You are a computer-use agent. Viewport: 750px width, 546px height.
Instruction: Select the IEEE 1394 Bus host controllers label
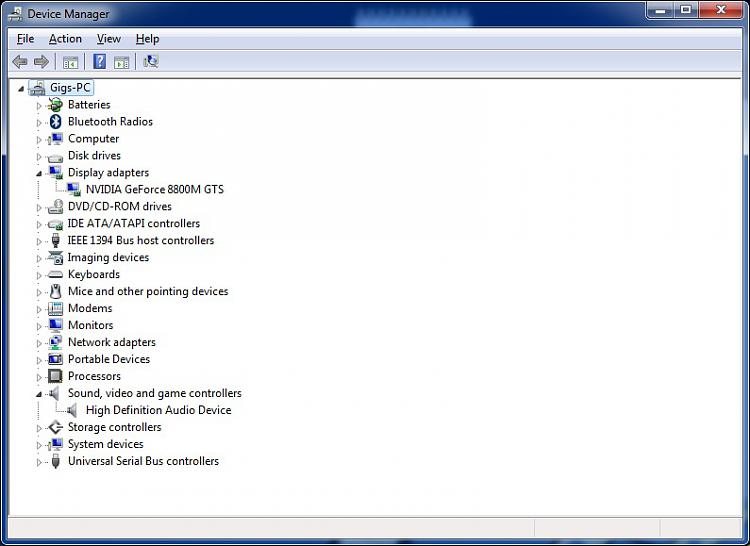pyautogui.click(x=141, y=240)
